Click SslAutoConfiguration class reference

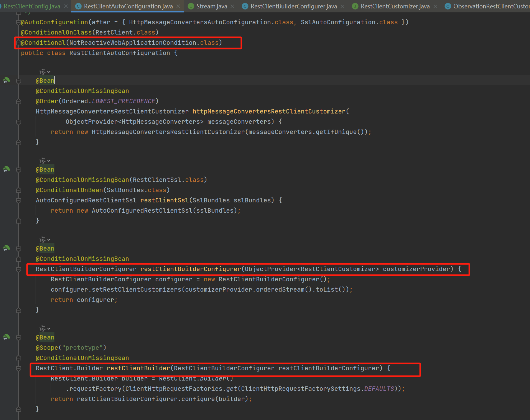coord(338,22)
